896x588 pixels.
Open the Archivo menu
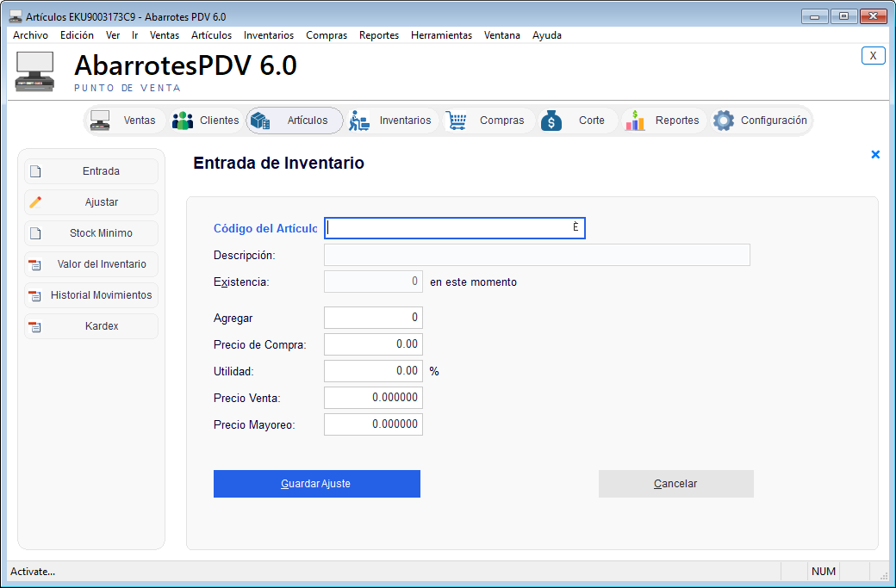(x=31, y=35)
